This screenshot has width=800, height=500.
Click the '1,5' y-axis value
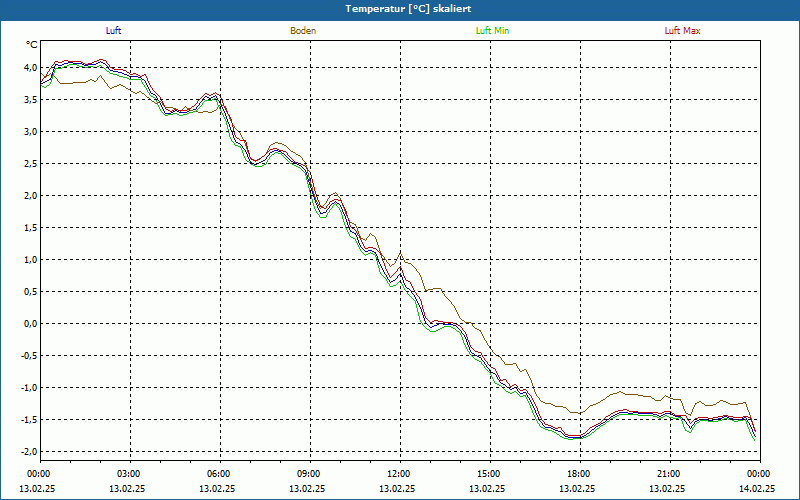30,228
